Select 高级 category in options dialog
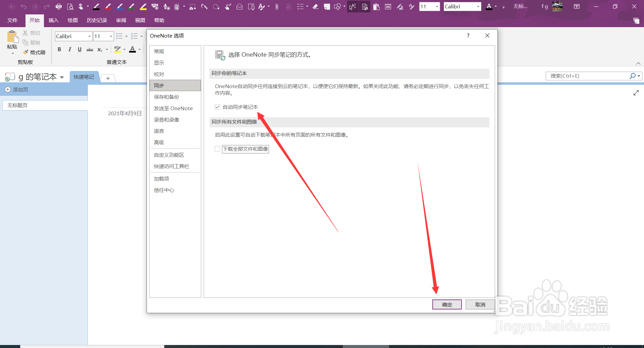This screenshot has width=644, height=348. pyautogui.click(x=175, y=142)
